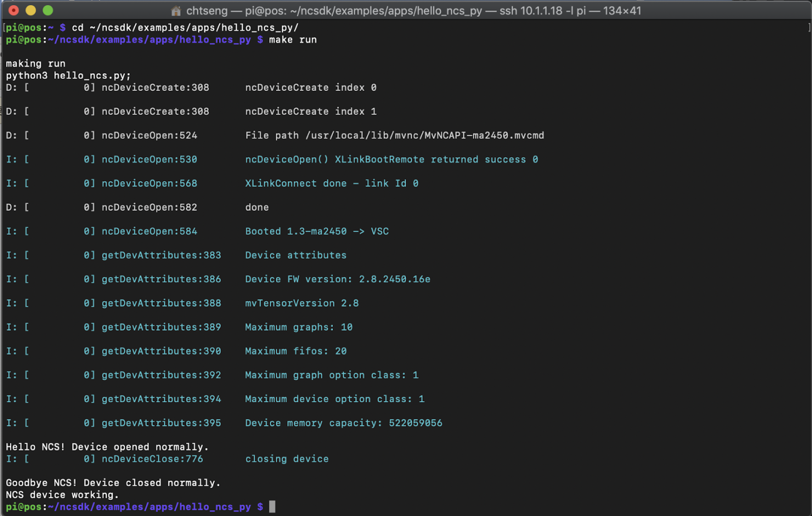
Task: Click the cursor block at the final prompt
Action: [x=272, y=507]
